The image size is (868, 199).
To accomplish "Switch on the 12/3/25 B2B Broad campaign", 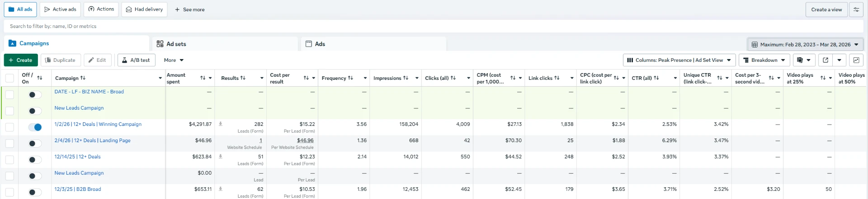I will pos(35,192).
